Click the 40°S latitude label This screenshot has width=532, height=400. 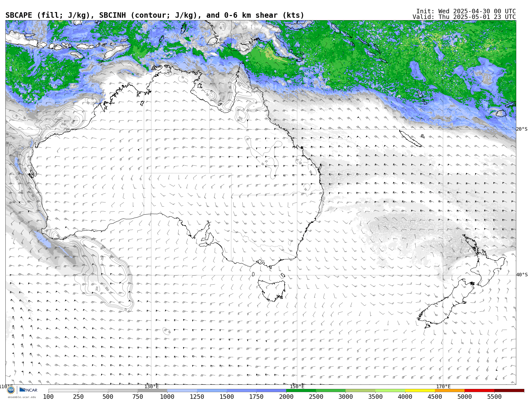pos(522,275)
